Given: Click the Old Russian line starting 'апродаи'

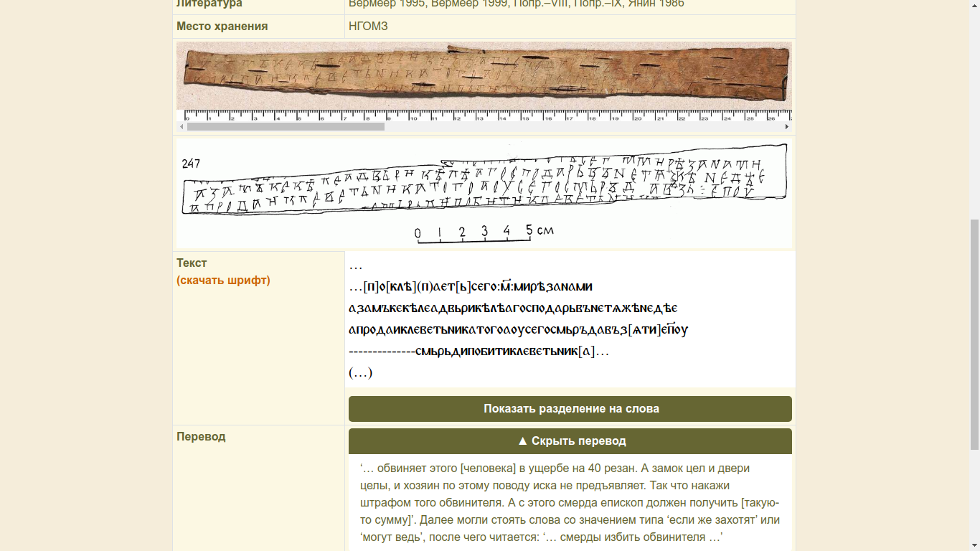Looking at the screenshot, I should coord(519,330).
